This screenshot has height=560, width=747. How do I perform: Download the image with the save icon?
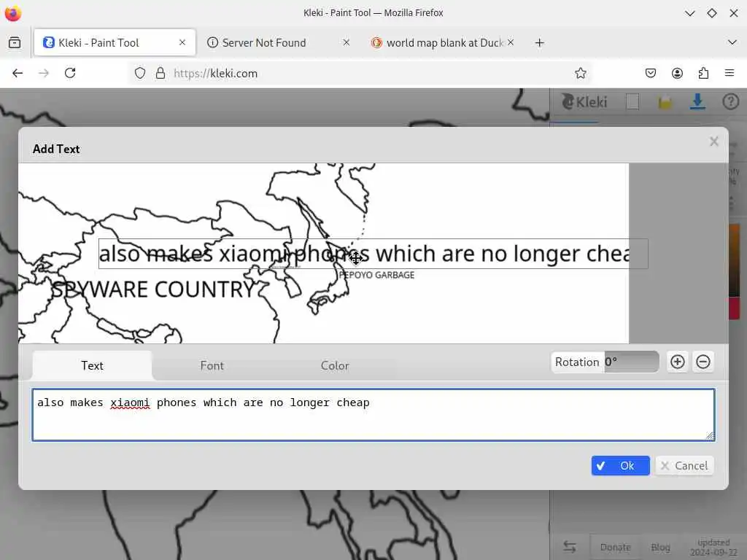coord(697,101)
